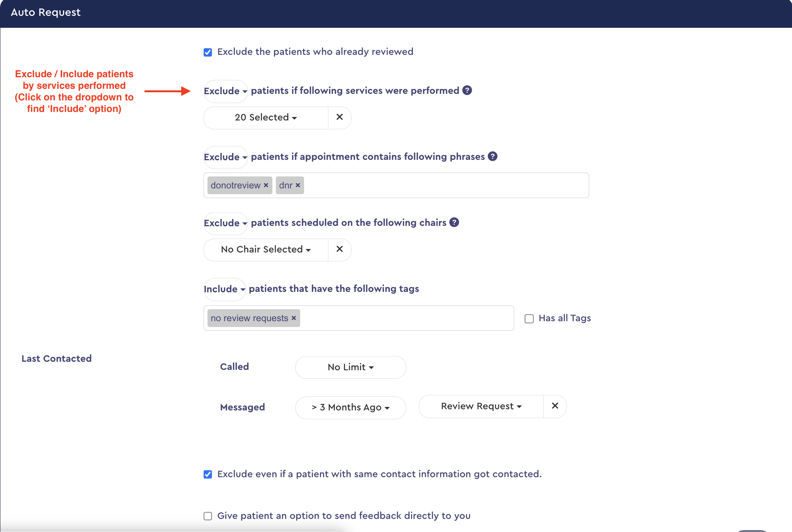Screen dimensions: 792x532
Task: Expand the Called No Limit dropdown
Action: (350, 367)
